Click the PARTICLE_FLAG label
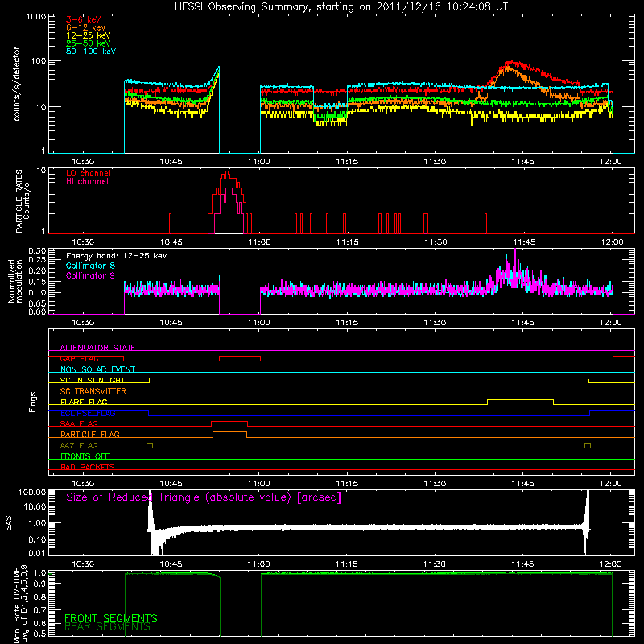This screenshot has height=644, width=644. click(x=90, y=434)
